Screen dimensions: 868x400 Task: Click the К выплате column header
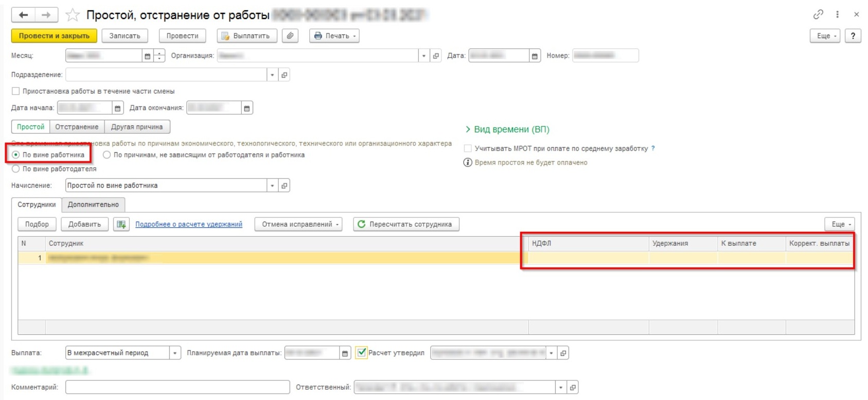[752, 244]
